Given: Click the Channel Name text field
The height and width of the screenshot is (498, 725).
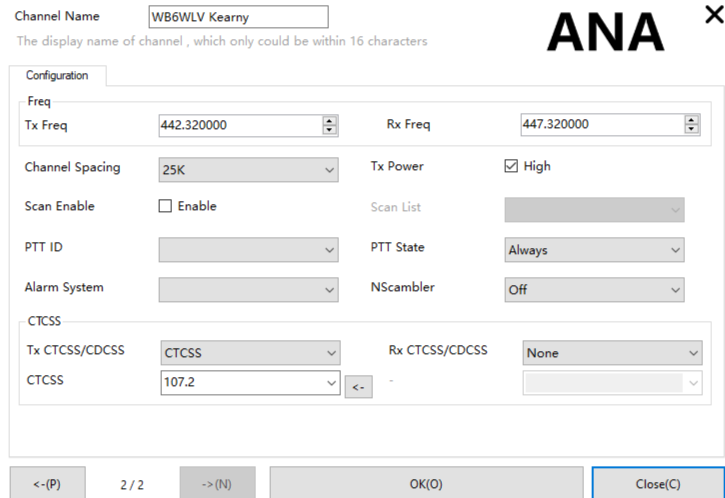Looking at the screenshot, I should click(237, 17).
